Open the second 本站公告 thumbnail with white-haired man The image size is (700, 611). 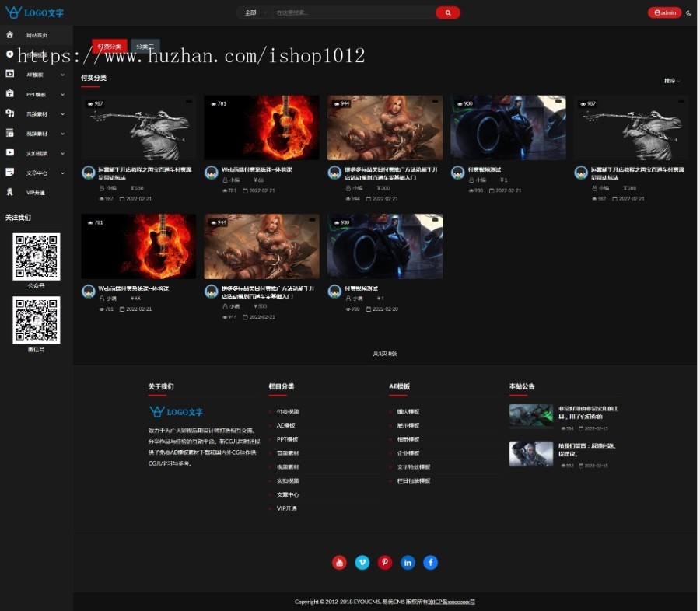(x=530, y=453)
